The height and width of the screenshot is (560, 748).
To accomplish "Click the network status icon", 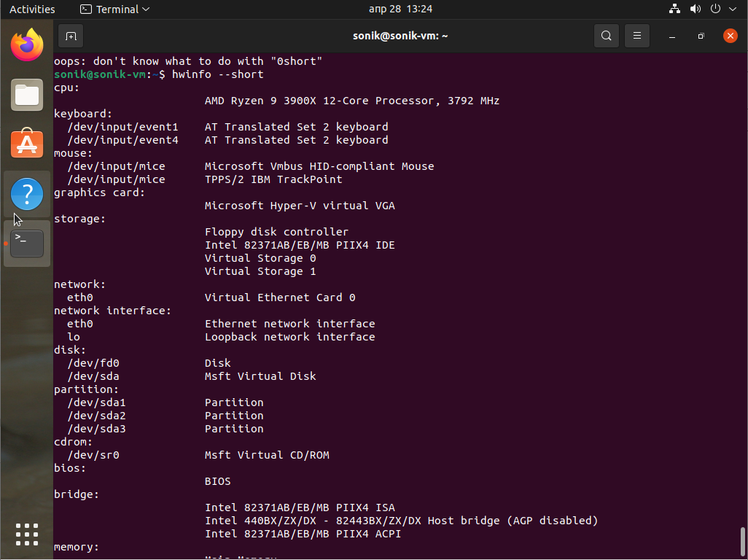I will (674, 9).
